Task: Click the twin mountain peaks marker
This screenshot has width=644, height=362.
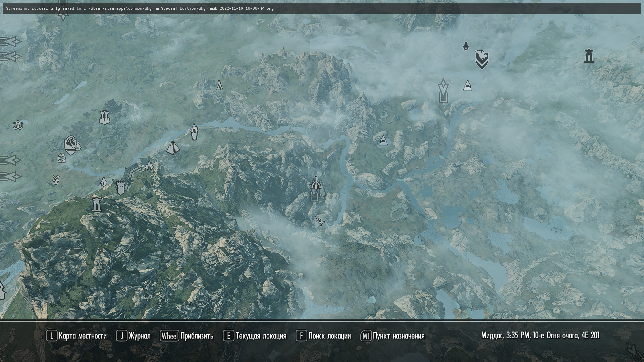Action: (x=173, y=148)
